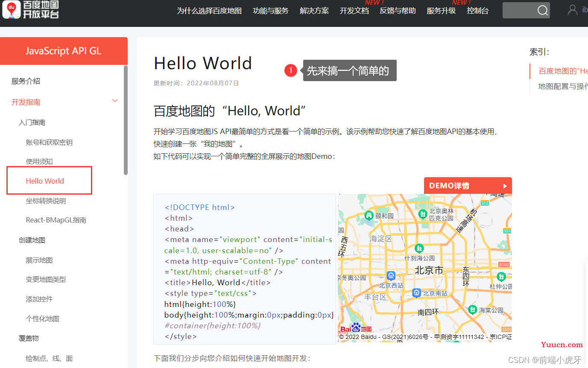The image size is (588, 368).
Task: Click the #container{height:100%} code line
Action: coord(212,326)
